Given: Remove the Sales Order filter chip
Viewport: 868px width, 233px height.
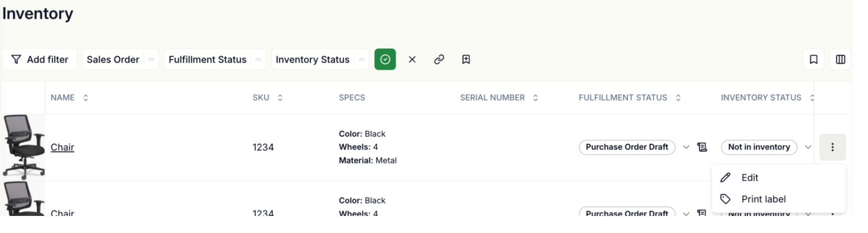Looking at the screenshot, I should click(x=151, y=59).
